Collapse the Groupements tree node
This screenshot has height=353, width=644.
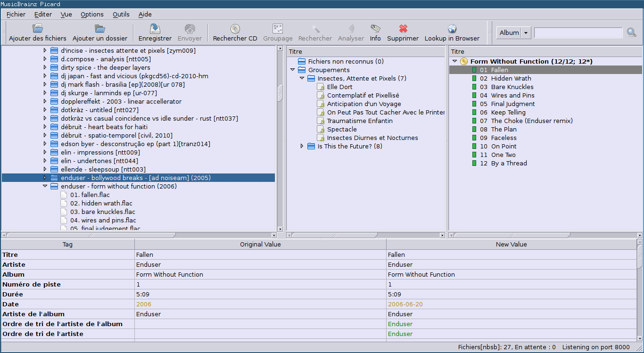click(x=293, y=70)
